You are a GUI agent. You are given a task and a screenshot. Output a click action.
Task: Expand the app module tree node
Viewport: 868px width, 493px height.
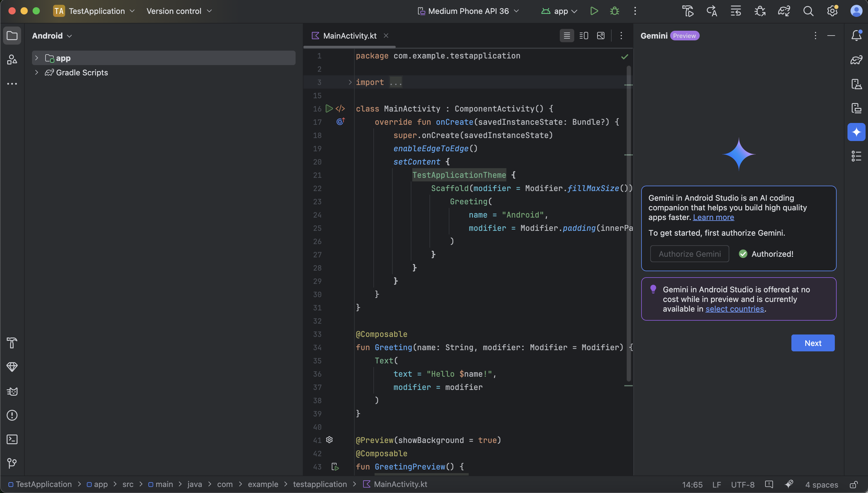(36, 58)
